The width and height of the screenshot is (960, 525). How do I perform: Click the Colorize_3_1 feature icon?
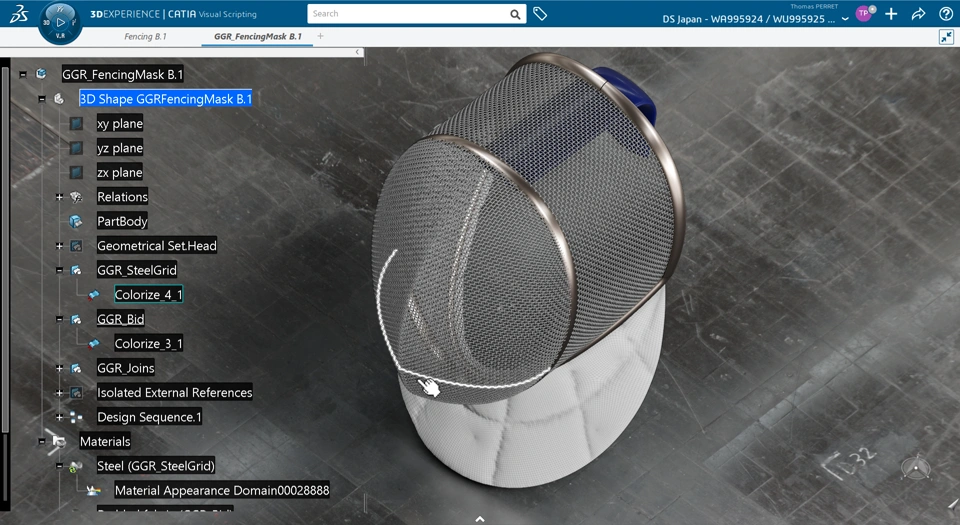[x=93, y=344]
